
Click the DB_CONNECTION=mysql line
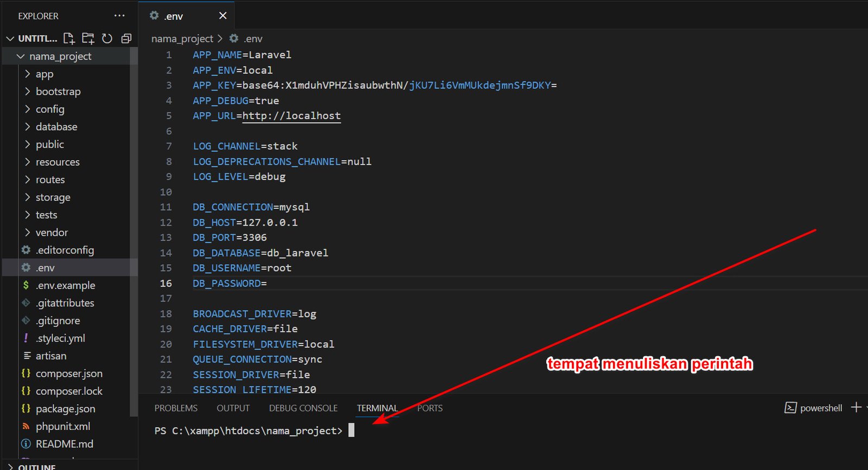[251, 207]
